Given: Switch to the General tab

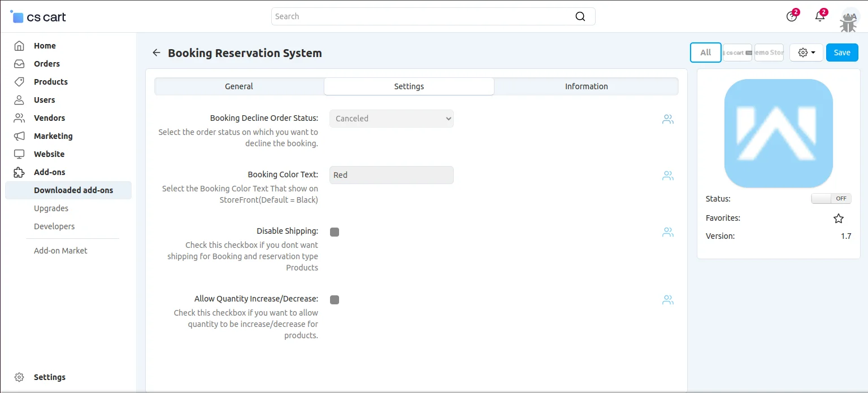Looking at the screenshot, I should pyautogui.click(x=239, y=86).
